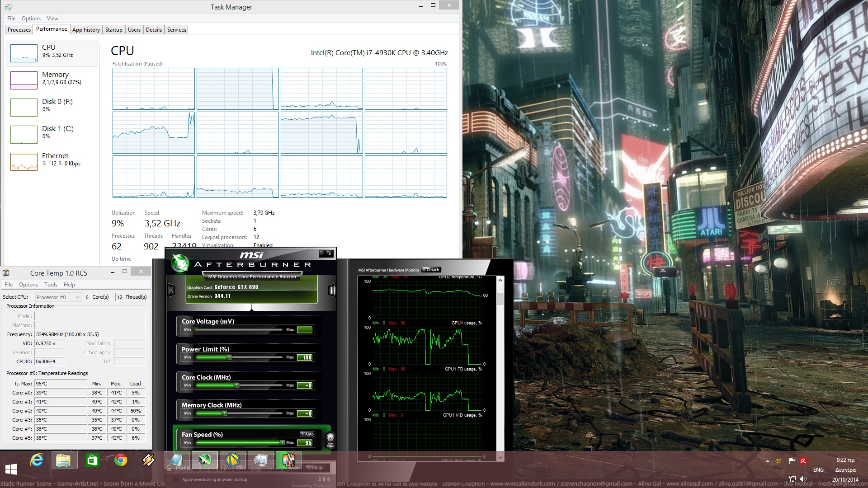Image resolution: width=868 pixels, height=488 pixels.
Task: Open the Select CPU Processor #0 dropdown
Action: [x=58, y=297]
